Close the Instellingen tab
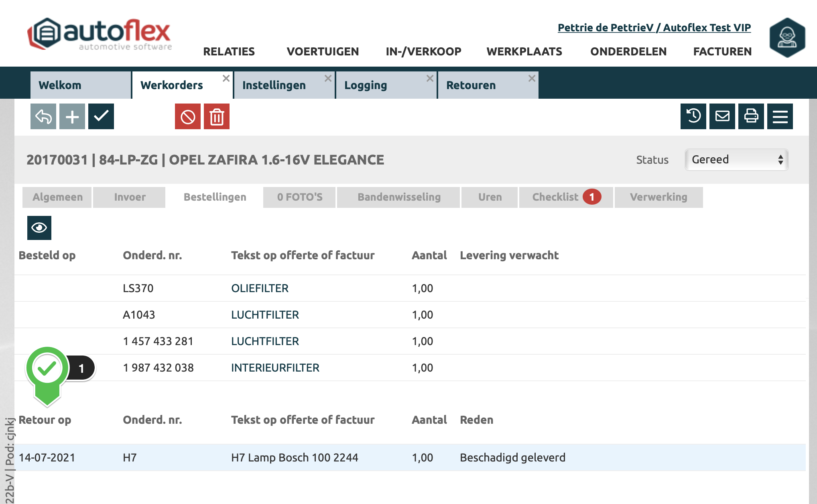817x504 pixels. 328,78
